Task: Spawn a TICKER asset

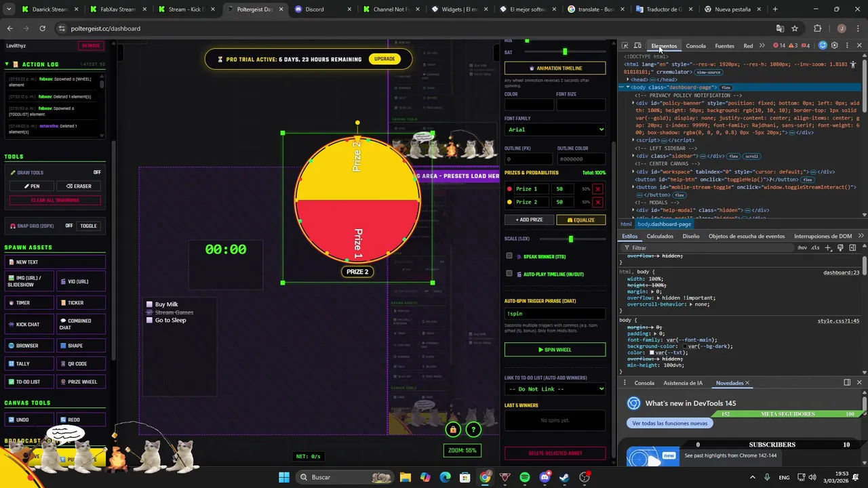Action: coord(81,303)
